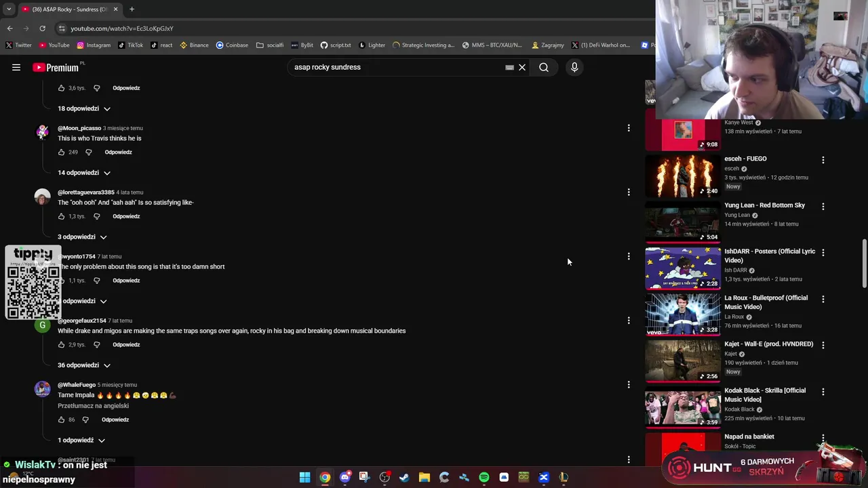Dislike the comment by @WhaleFuego

(85, 420)
